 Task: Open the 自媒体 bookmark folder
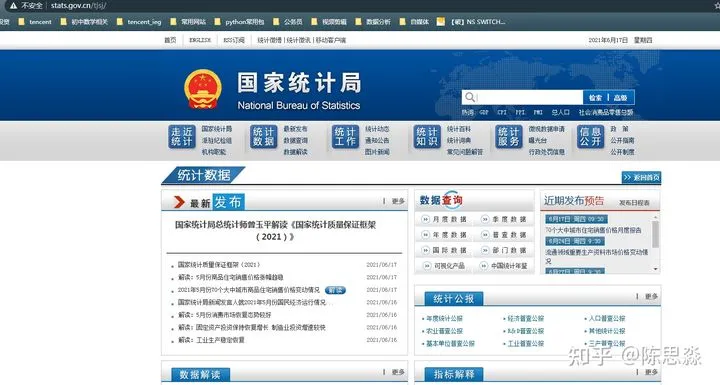[414, 22]
